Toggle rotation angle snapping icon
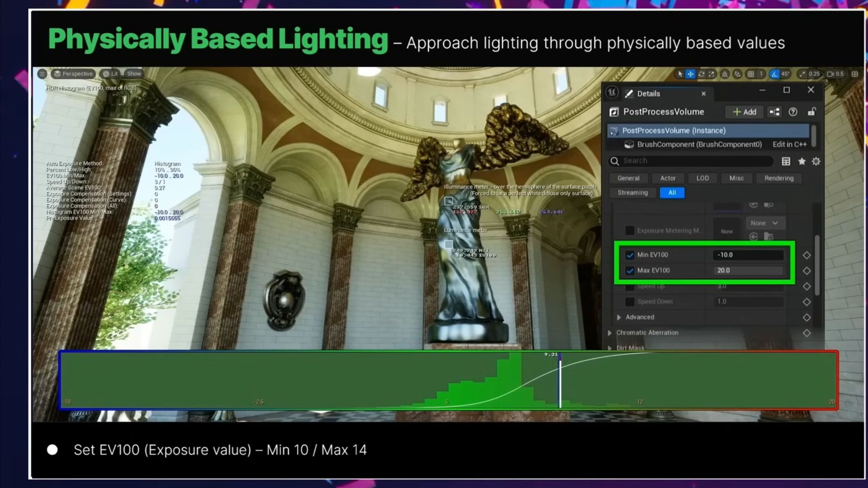 774,74
